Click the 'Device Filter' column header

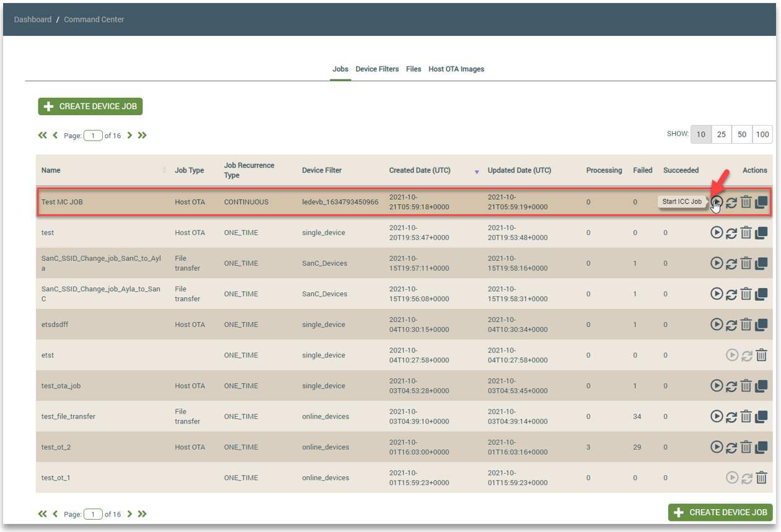coord(322,170)
